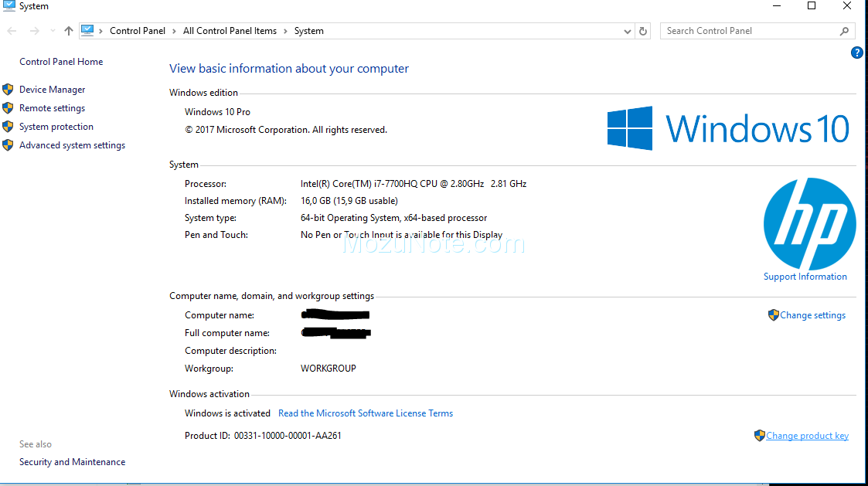Open Device Manager link
Viewport: 868px width, 486px height.
52,90
